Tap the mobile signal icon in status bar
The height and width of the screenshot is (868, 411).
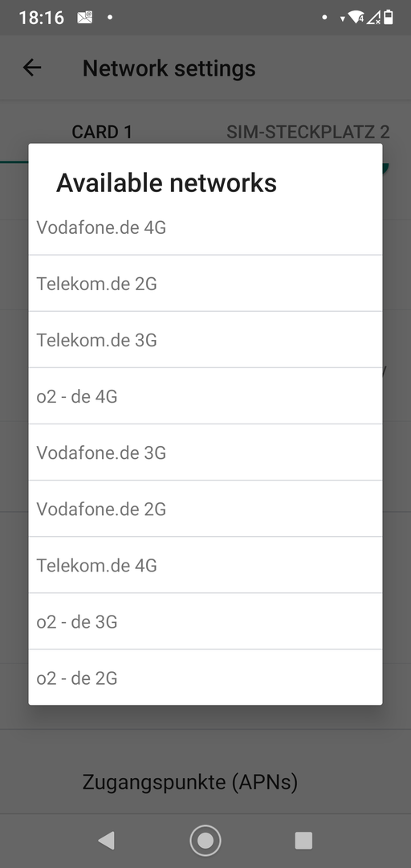tap(374, 18)
